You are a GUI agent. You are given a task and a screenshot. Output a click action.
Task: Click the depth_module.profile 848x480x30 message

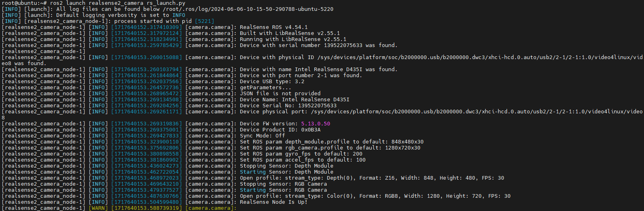click(331, 141)
